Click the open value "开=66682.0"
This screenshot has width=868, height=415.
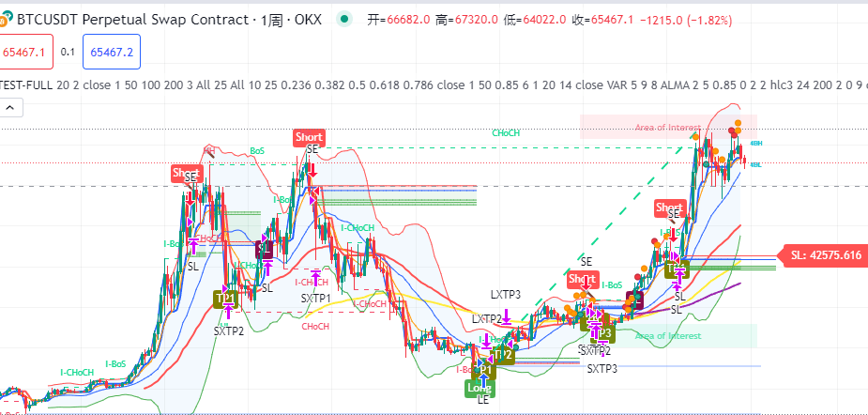pyautogui.click(x=399, y=21)
